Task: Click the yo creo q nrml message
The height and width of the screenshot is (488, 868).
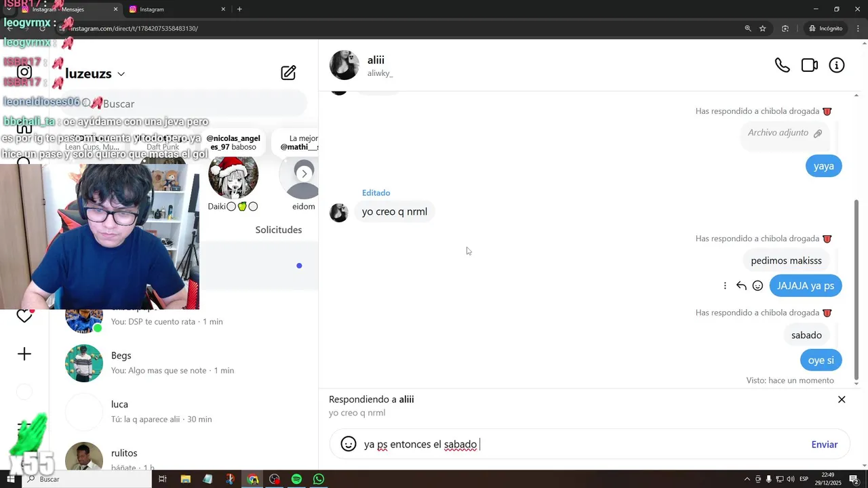Action: [395, 211]
